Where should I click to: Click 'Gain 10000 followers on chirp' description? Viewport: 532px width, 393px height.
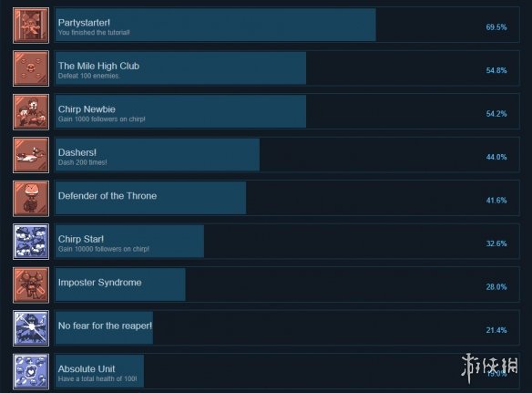coord(104,249)
